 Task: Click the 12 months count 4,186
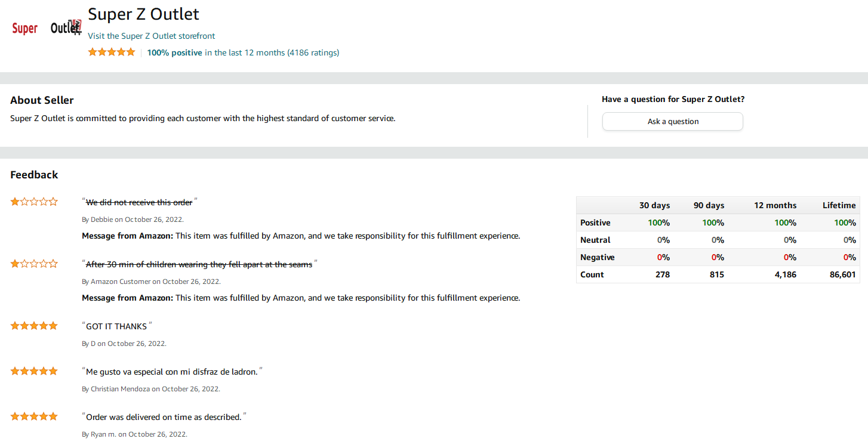pos(784,274)
